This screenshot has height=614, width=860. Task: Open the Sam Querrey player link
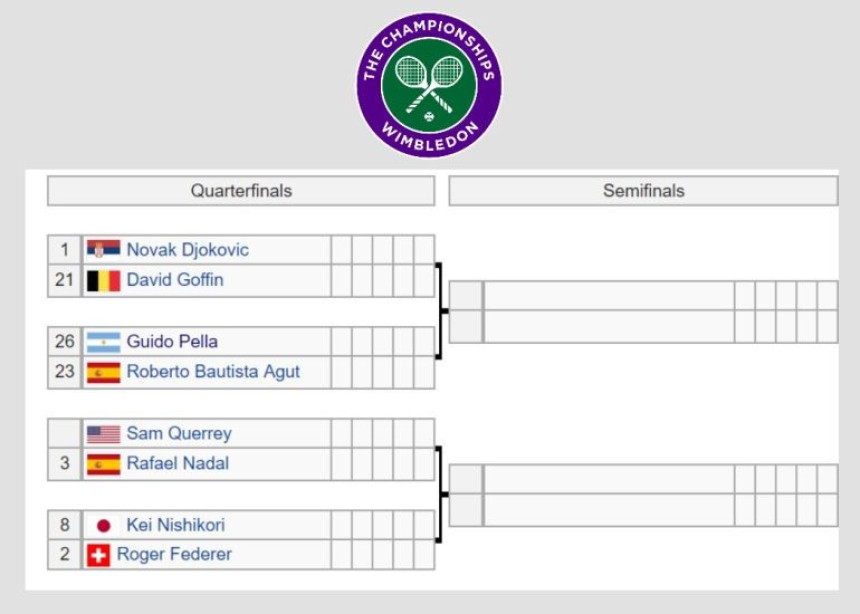click(179, 433)
